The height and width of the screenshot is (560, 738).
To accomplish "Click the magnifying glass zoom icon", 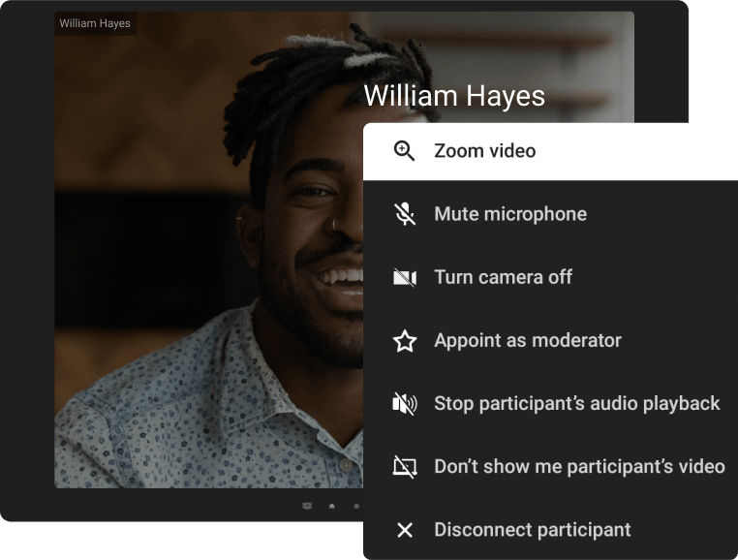I will coord(405,151).
